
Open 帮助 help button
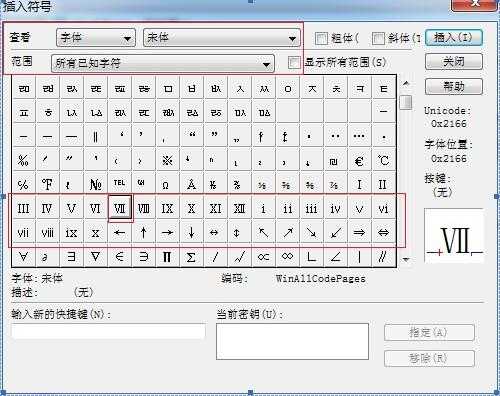[x=454, y=87]
